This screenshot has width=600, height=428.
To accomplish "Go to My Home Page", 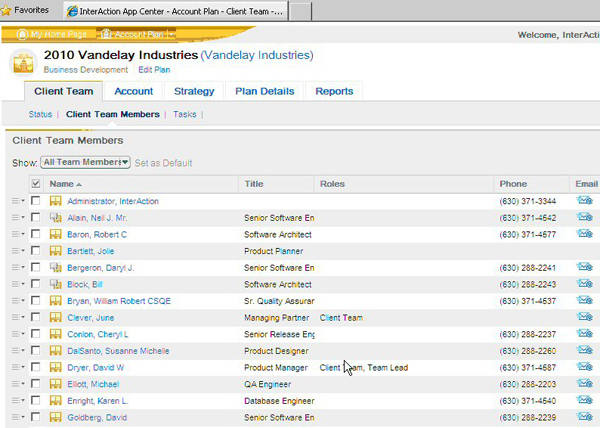I will tap(52, 34).
